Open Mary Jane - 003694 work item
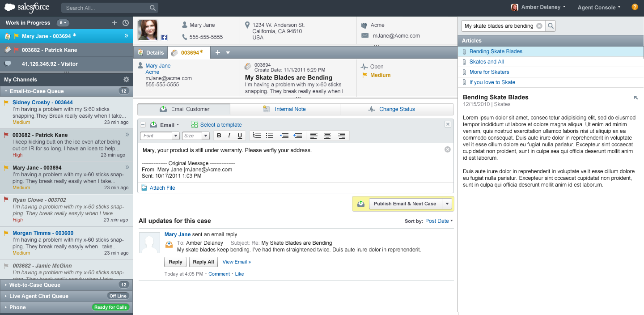Image resolution: width=644 pixels, height=315 pixels. (x=66, y=36)
